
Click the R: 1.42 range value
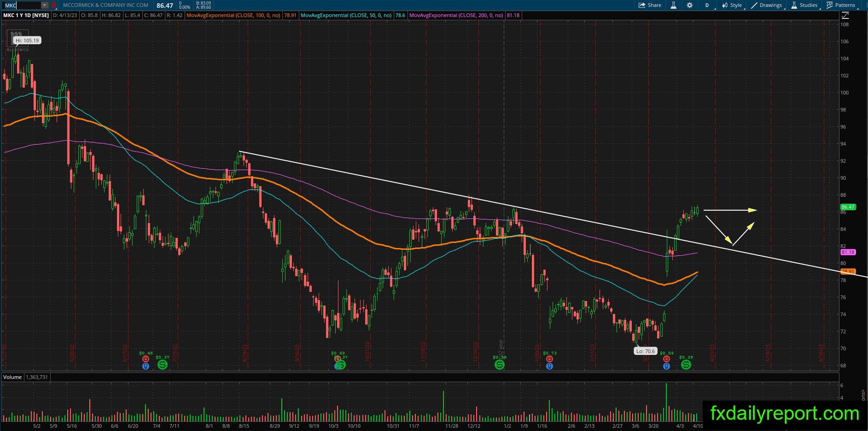click(175, 15)
